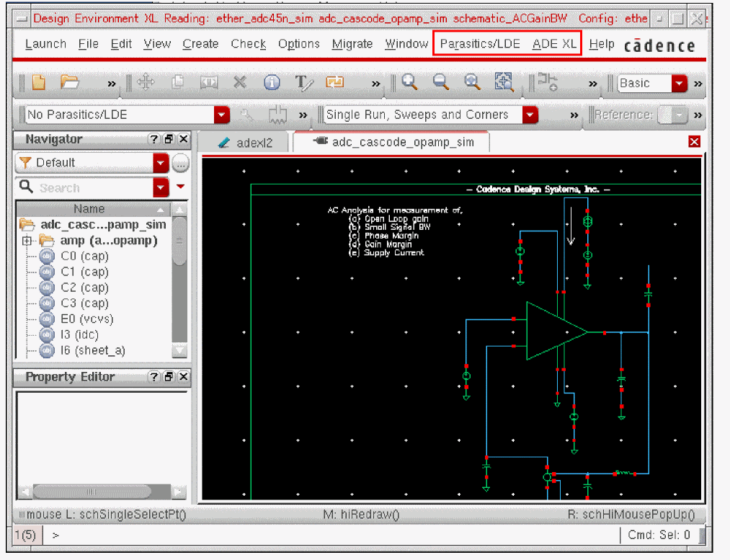
Task: Open the ADE XL menu
Action: pyautogui.click(x=554, y=44)
